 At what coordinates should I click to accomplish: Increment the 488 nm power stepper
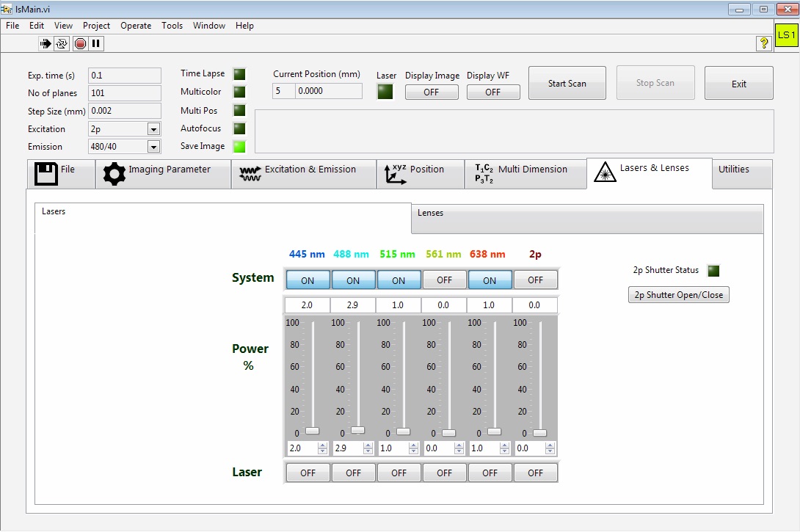[368, 445]
